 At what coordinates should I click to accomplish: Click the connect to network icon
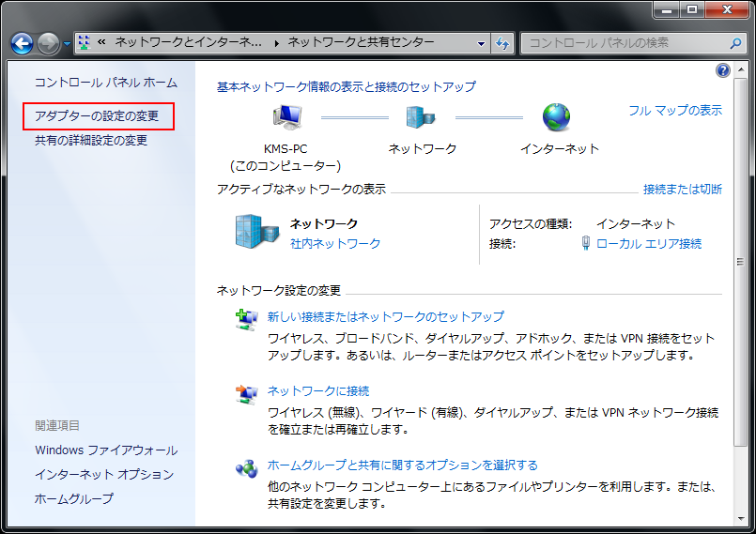[x=246, y=394]
